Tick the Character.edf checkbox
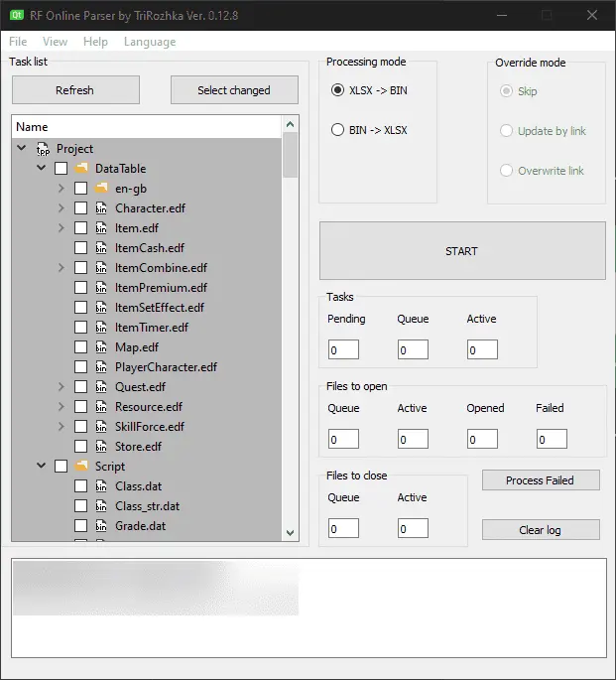This screenshot has height=680, width=616. (x=80, y=208)
